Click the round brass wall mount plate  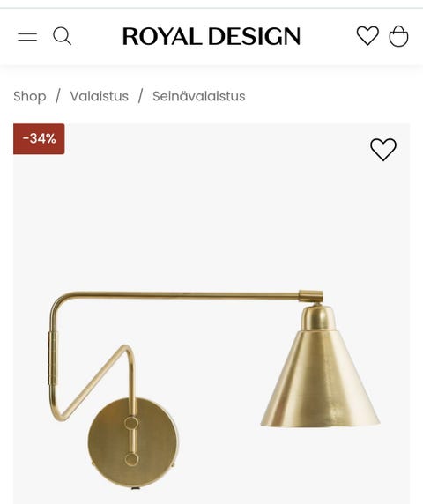tap(133, 442)
